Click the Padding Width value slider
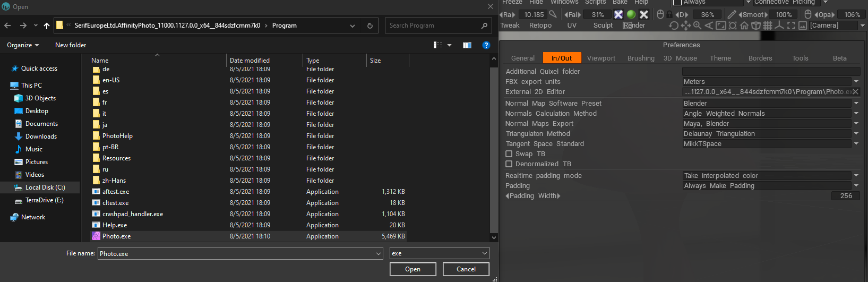Viewport: 868px width, 282px height. (846, 196)
